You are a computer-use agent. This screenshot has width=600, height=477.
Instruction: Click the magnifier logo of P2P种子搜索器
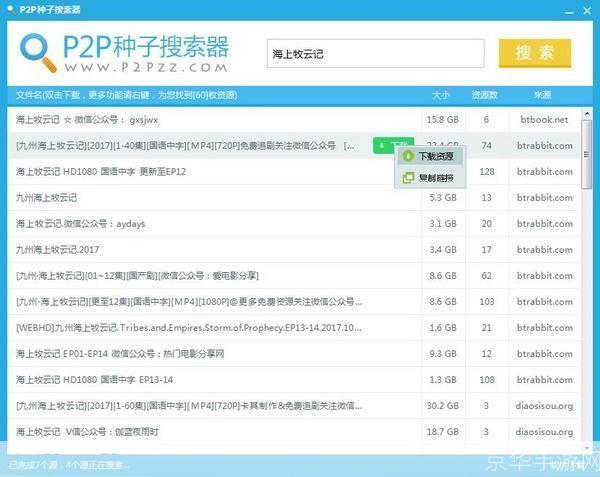click(x=38, y=53)
